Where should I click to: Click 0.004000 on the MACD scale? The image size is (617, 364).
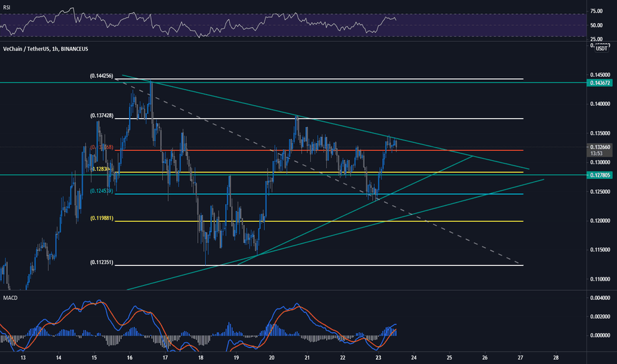click(600, 298)
